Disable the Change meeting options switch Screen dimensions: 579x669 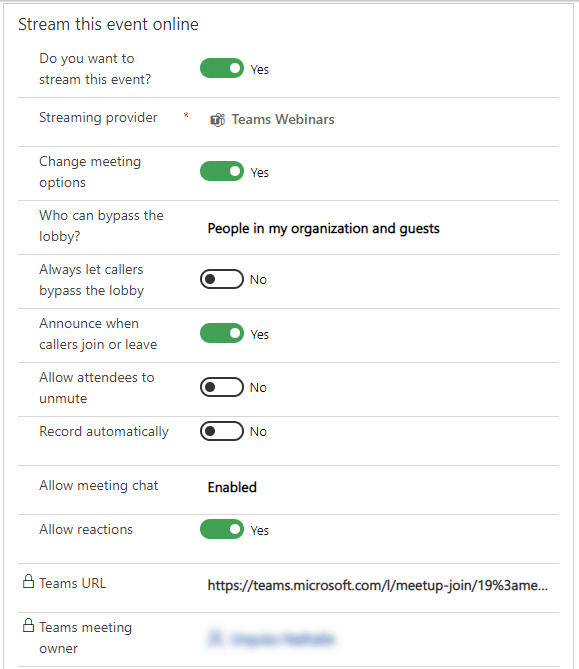pos(222,171)
